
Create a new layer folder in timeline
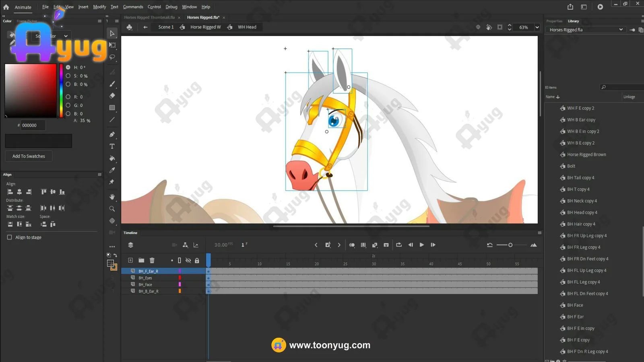coord(141,260)
